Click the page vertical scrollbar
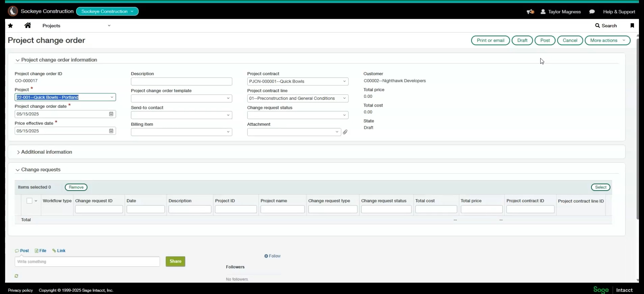Viewport: 644px width, 294px height. point(637,128)
